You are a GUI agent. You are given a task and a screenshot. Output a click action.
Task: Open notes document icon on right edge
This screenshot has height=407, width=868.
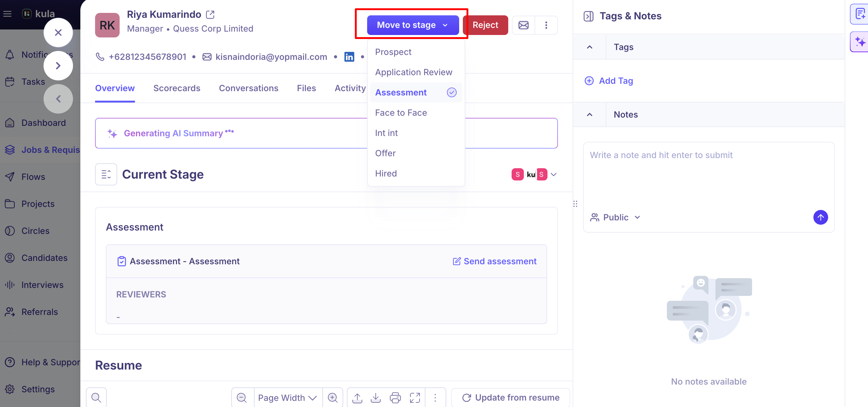click(x=860, y=14)
